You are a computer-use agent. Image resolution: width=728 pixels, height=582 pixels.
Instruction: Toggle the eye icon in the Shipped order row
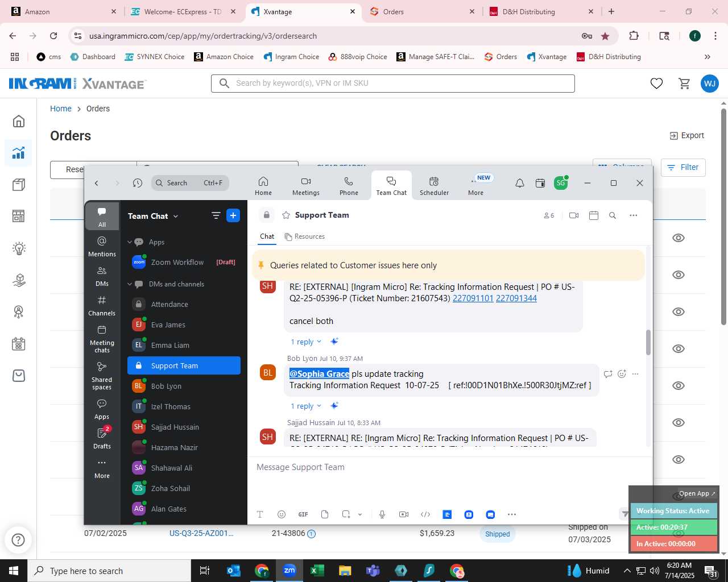[679, 534]
